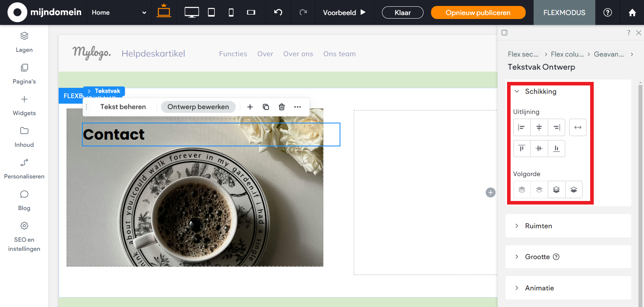Redo the last change
Screen dimensions: 644x307
[303, 12]
